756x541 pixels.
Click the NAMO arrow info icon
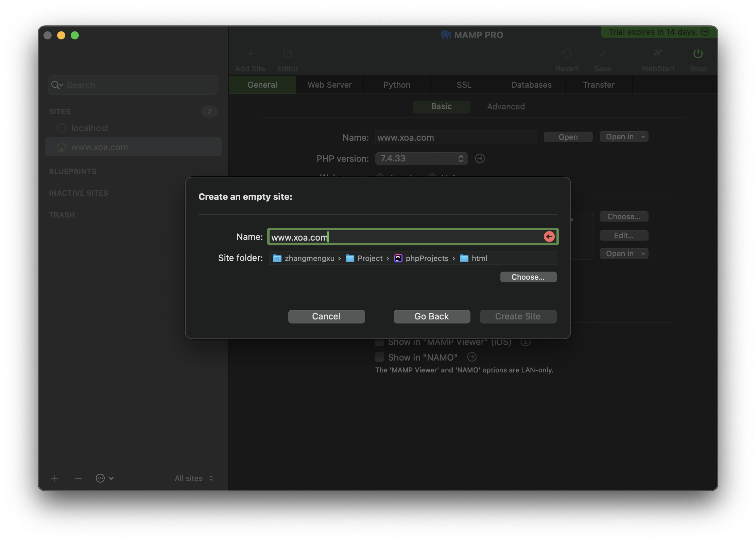[471, 357]
